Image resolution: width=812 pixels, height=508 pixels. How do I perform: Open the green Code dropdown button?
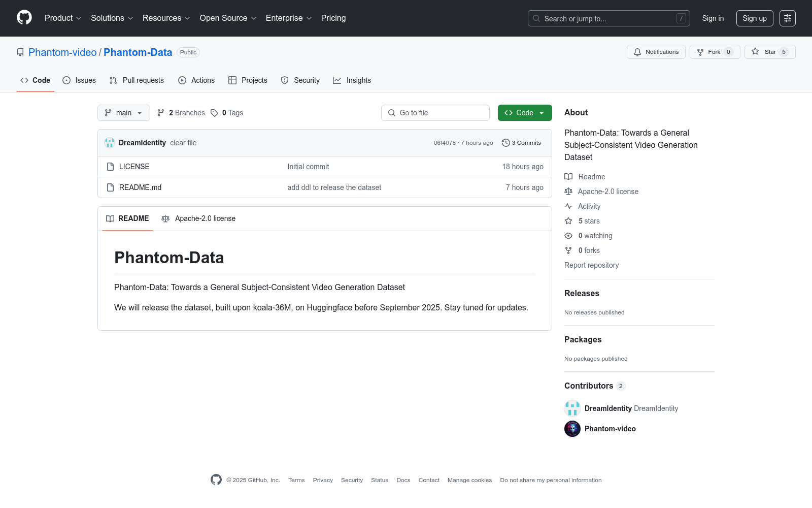[525, 113]
